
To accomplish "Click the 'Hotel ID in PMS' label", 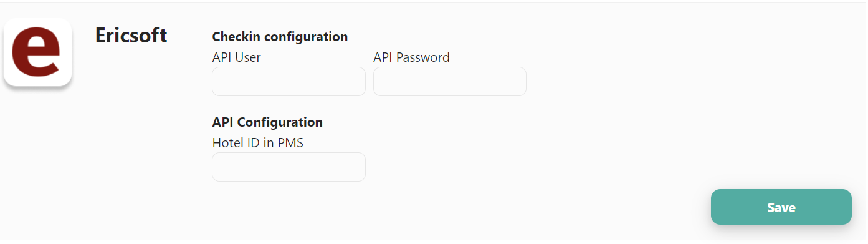I will 258,143.
